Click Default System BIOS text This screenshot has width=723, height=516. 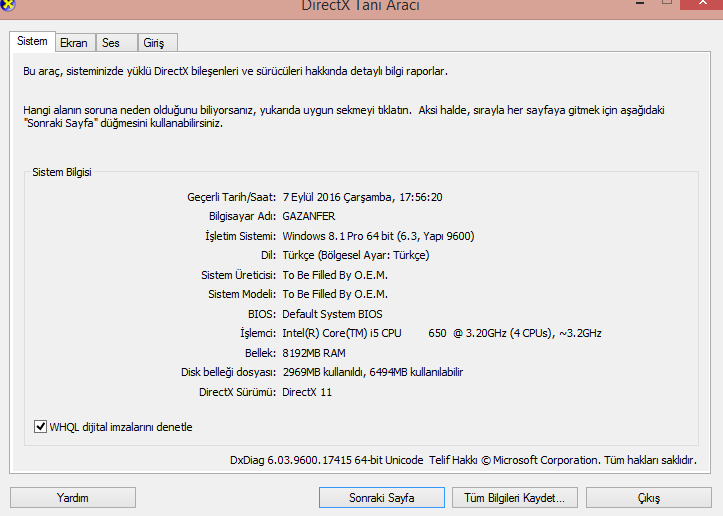[332, 314]
